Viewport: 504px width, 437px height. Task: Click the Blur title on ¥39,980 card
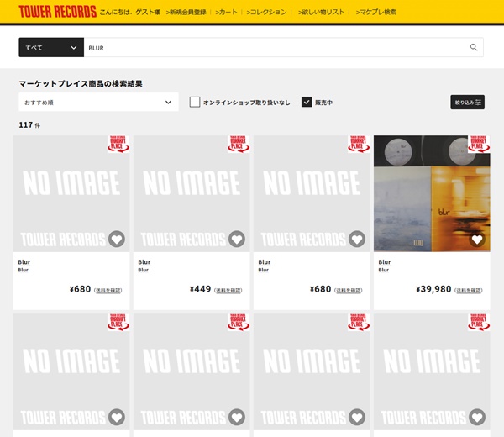pos(385,261)
